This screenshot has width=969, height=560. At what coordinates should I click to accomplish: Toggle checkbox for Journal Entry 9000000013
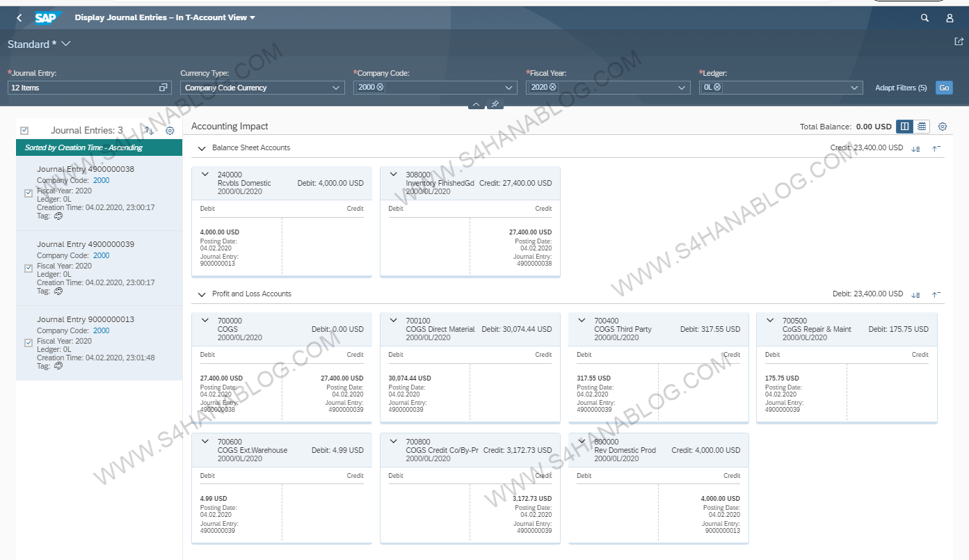29,343
